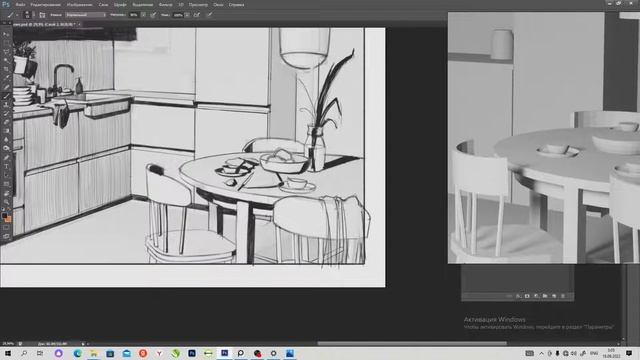The width and height of the screenshot is (640, 360).
Task: Launch Microsoft Edge from taskbar
Action: pos(78,353)
